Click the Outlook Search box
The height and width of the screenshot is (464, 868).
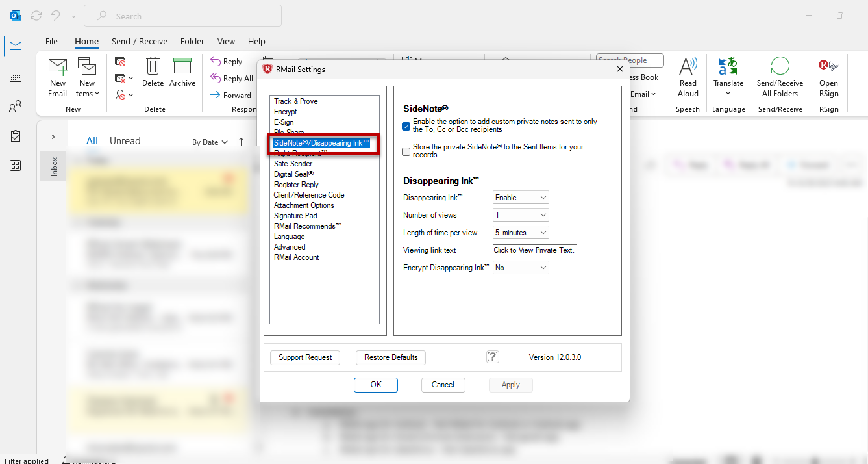[x=183, y=16]
